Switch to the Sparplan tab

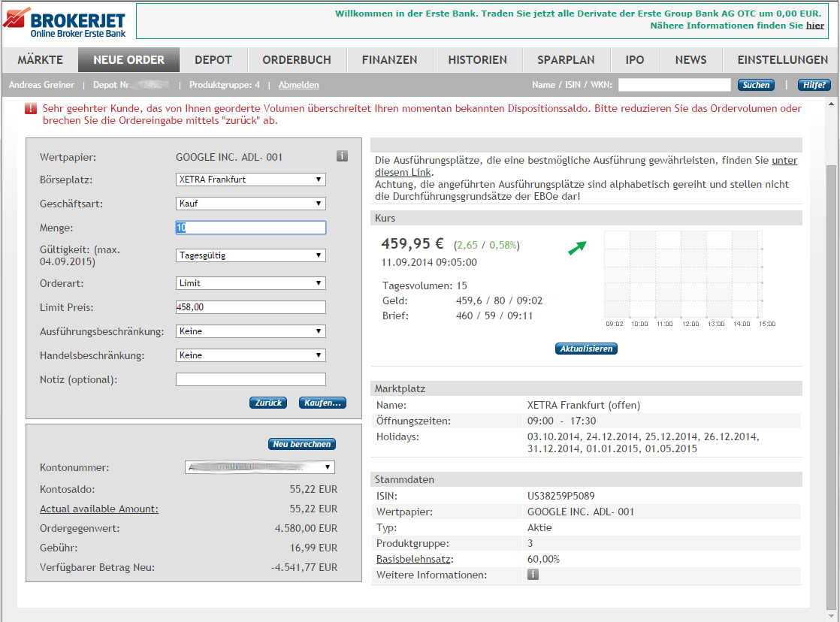(566, 60)
